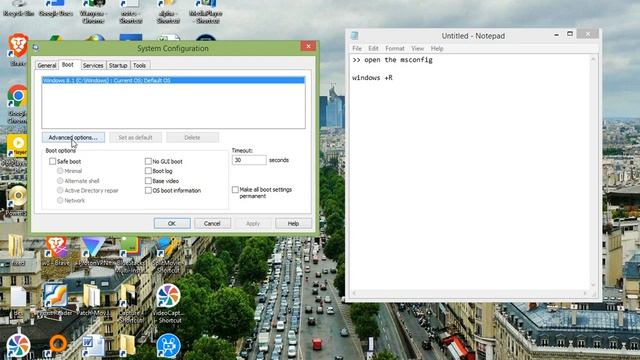Viewport: 640px width, 360px height.
Task: Select the Windows 8.1 boot entry
Action: coord(173,80)
